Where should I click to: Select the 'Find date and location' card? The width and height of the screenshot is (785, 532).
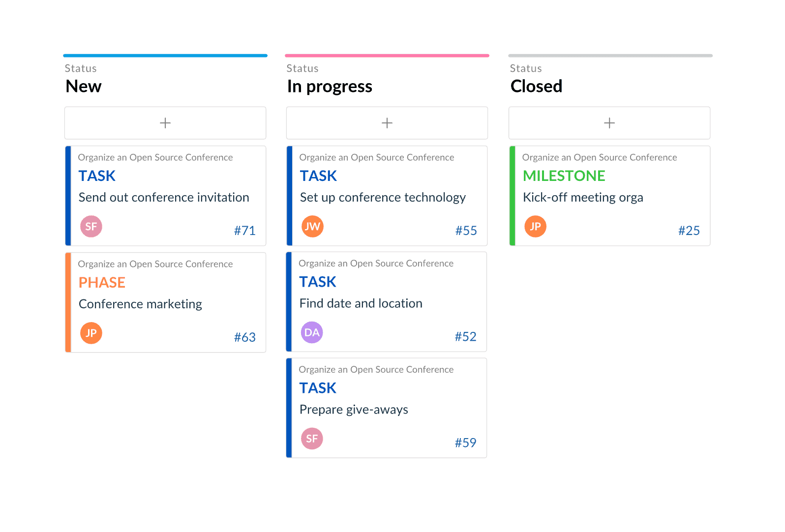point(361,303)
